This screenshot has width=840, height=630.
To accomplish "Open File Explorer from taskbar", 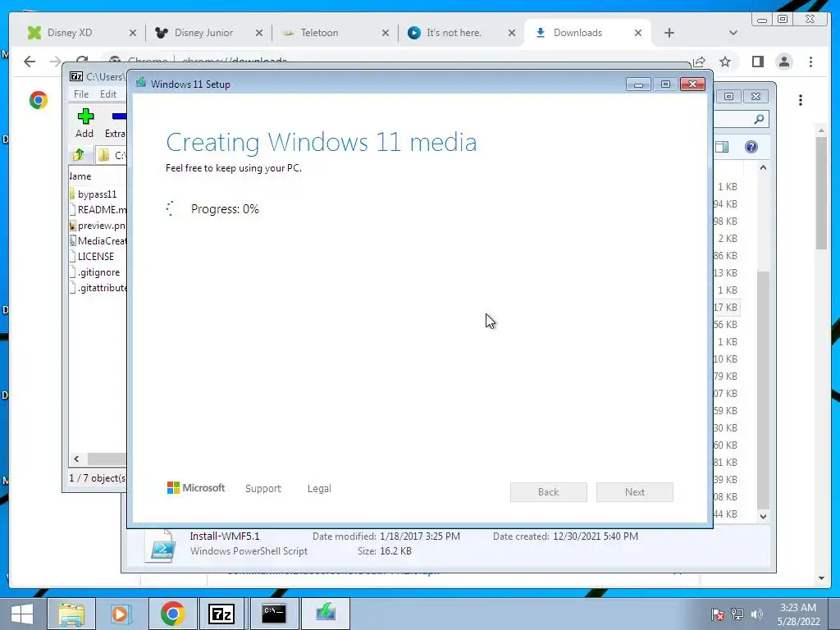I will click(71, 614).
